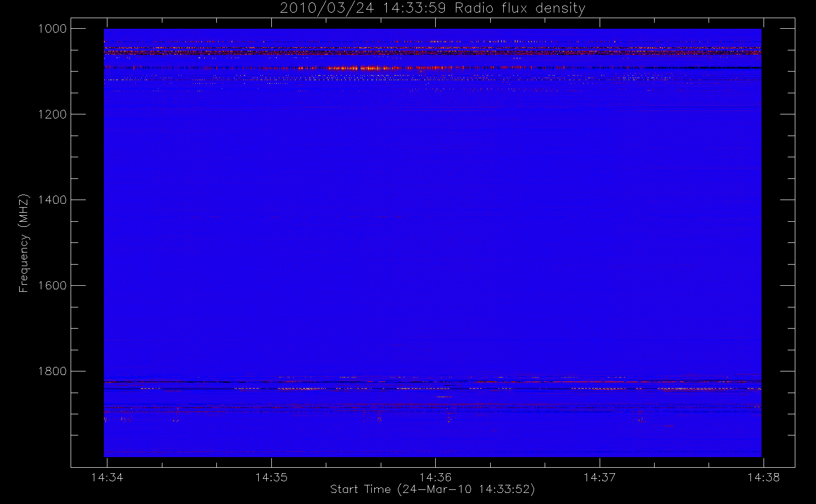The width and height of the screenshot is (816, 504).
Task: Click the 14:36 time tick label
Action: 435,477
